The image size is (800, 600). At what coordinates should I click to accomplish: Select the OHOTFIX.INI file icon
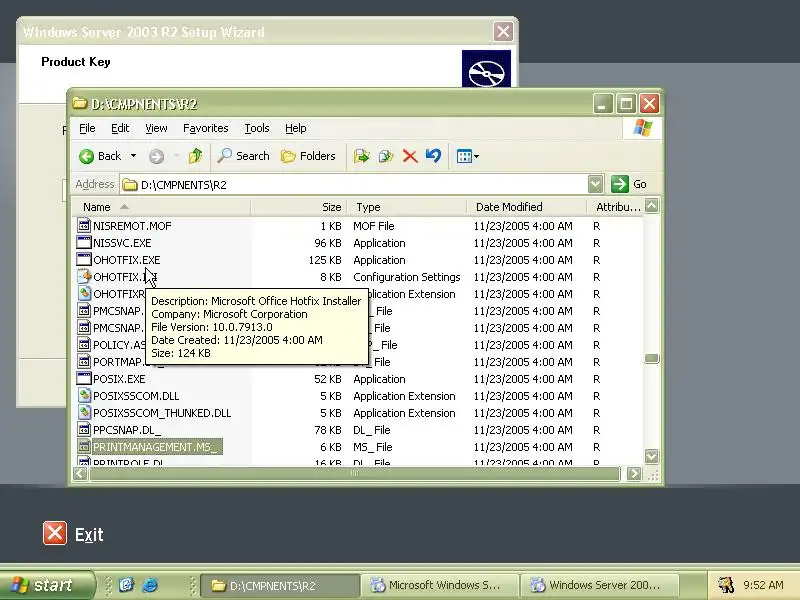point(84,277)
